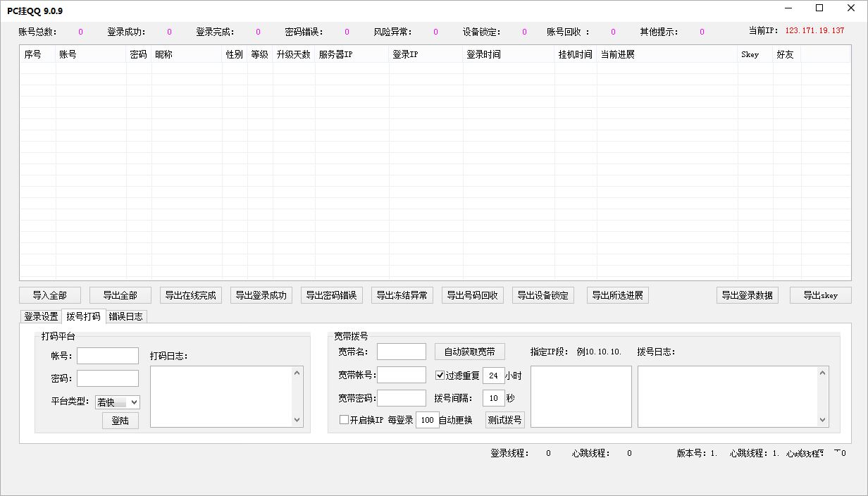Click the 导出冻结异常 button
This screenshot has height=496, width=868.
pyautogui.click(x=402, y=295)
